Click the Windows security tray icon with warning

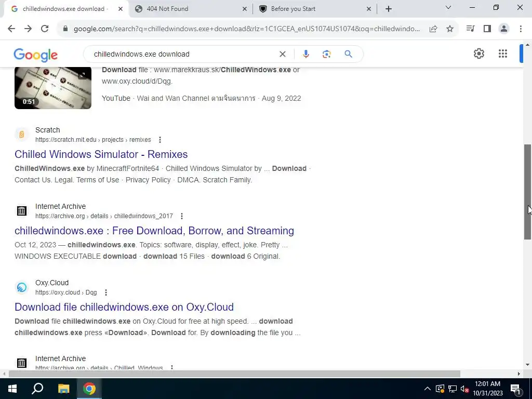click(x=440, y=389)
